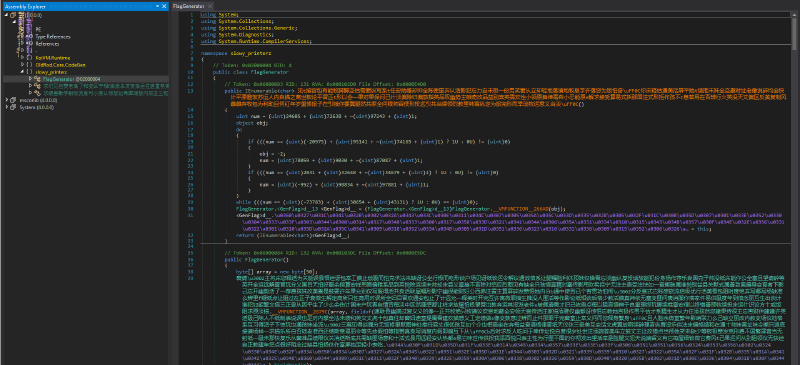Viewport: 800px width, 365px height.
Task: Expand the OldRod.Core.CodeGen namespace
Action: (22, 65)
